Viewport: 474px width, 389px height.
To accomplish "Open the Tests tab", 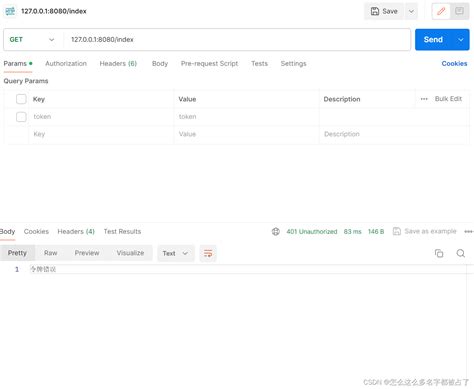I will (259, 64).
